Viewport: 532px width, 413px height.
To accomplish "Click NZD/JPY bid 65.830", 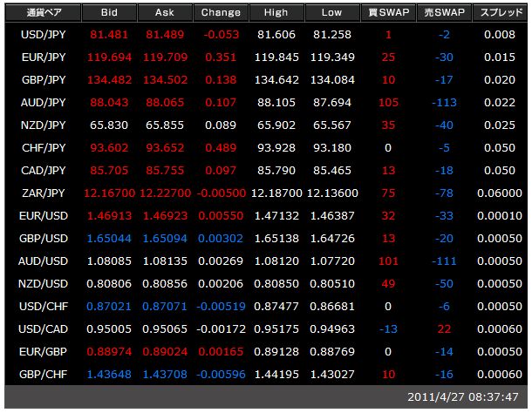I will [x=109, y=125].
